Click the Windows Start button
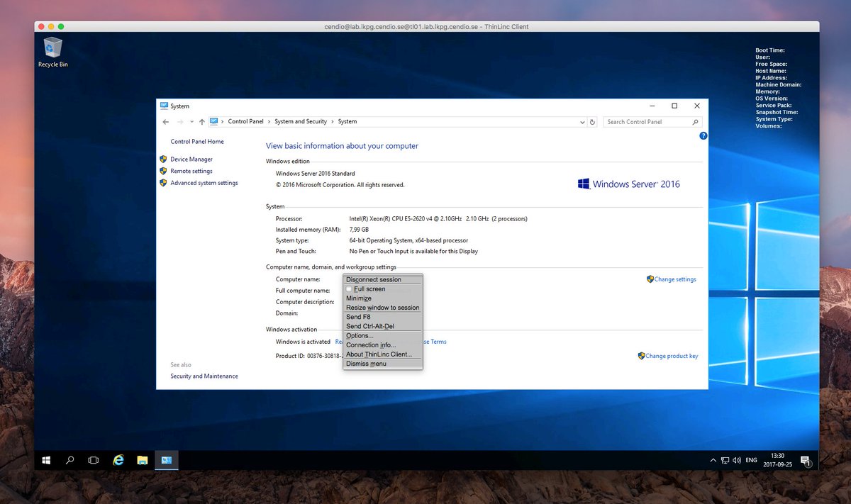851x504 pixels. pyautogui.click(x=46, y=460)
